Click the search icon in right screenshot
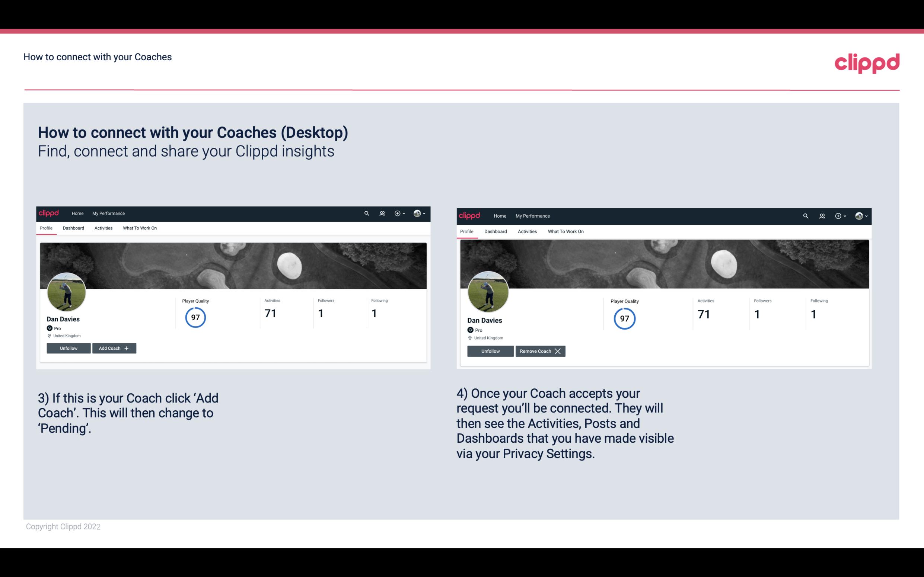This screenshot has width=924, height=577. (x=805, y=215)
